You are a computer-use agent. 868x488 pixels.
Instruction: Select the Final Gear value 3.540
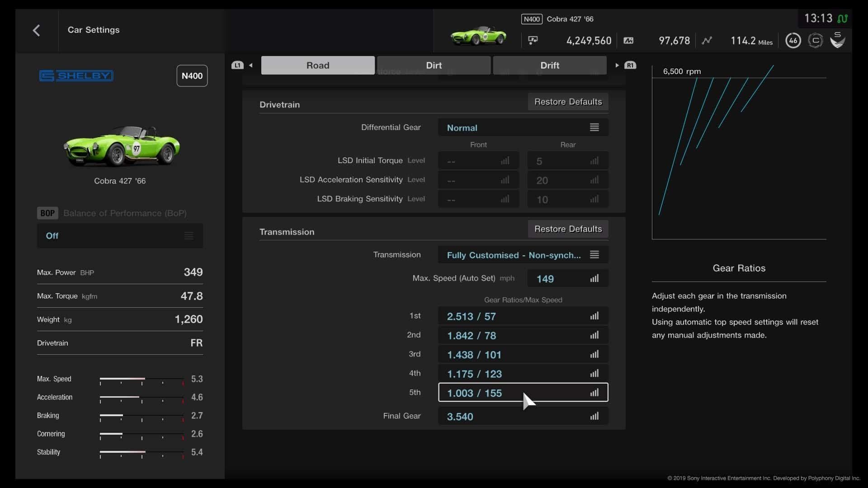point(523,416)
